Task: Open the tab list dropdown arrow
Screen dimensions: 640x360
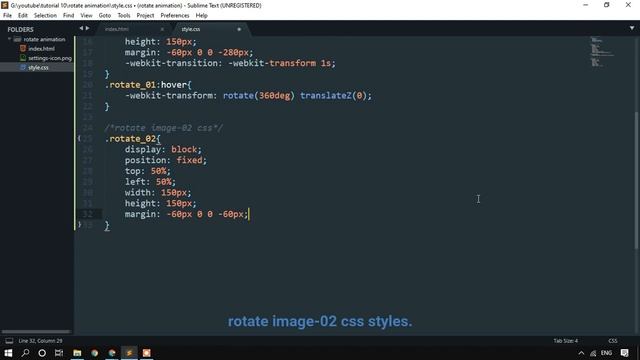Action: point(631,28)
